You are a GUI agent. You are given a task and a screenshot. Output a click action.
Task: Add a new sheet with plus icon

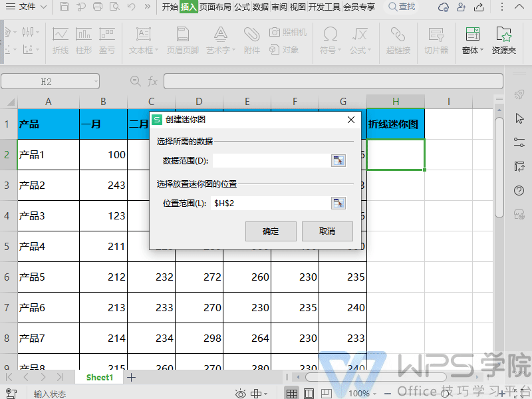click(131, 377)
